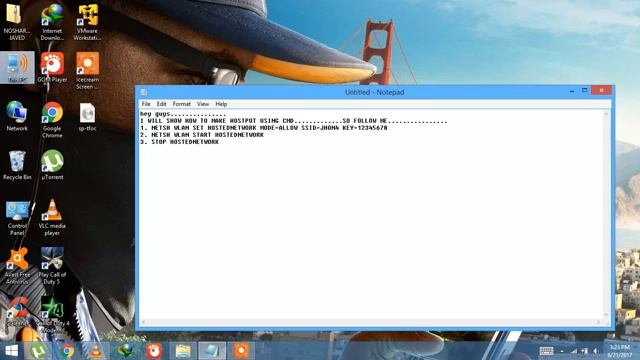The width and height of the screenshot is (640, 360).
Task: Launch µTorrent desktop shortcut
Action: 52,165
